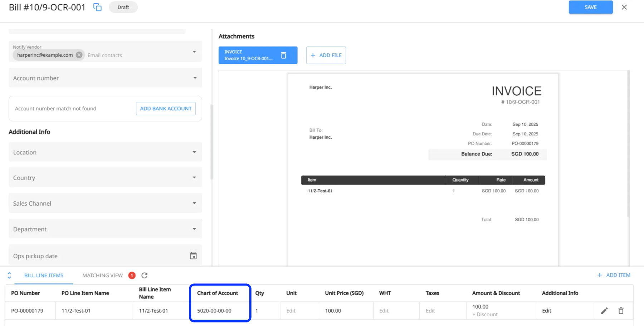
Task: Click the SAVE button
Action: pos(591,7)
